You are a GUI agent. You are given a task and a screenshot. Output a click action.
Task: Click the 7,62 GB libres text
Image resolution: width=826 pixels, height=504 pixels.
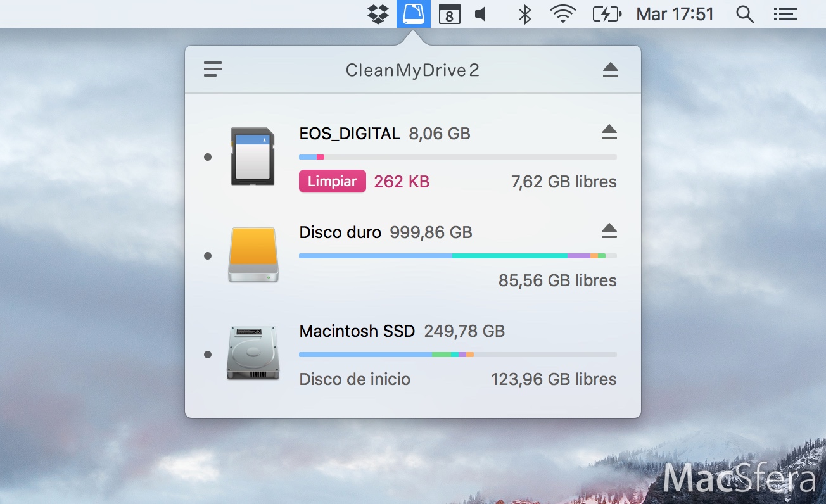pos(564,182)
